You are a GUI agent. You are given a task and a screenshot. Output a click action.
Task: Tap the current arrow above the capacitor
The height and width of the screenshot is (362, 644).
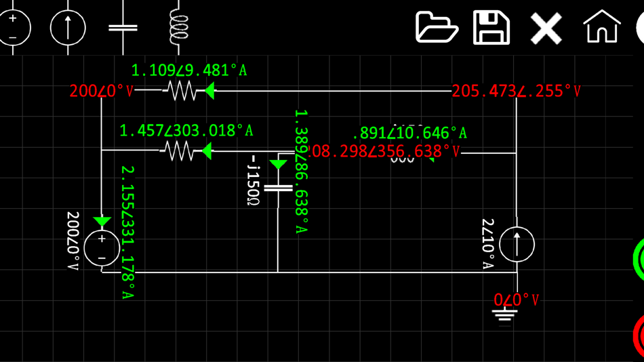pyautogui.click(x=278, y=164)
